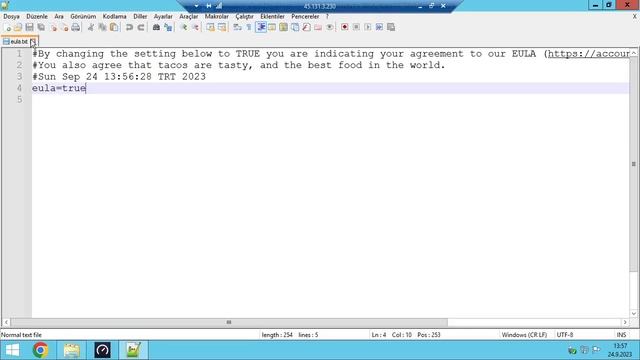Viewport: 640px width, 360px height.
Task: Click the horizontal scrollbar right arrow
Action: (625, 322)
